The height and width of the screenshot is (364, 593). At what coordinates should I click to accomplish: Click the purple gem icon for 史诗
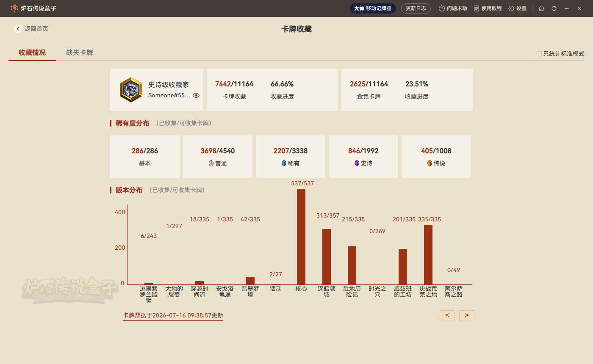(357, 163)
